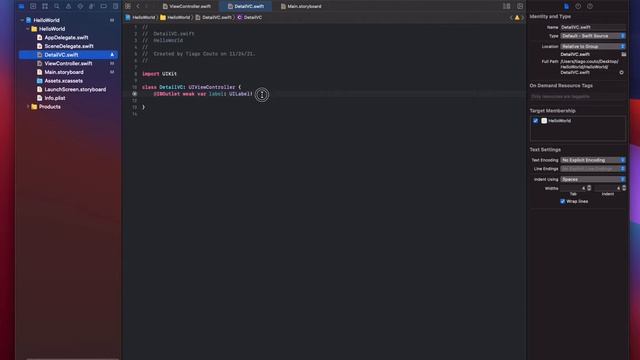Click the yellow warning issue icon
Screen dimensions: 640x360
(x=517, y=18)
